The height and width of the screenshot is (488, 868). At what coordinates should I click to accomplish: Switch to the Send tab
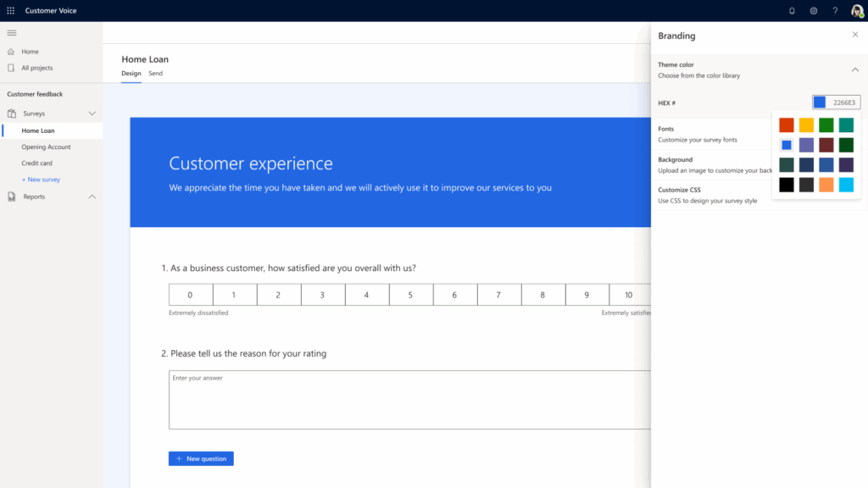[155, 74]
